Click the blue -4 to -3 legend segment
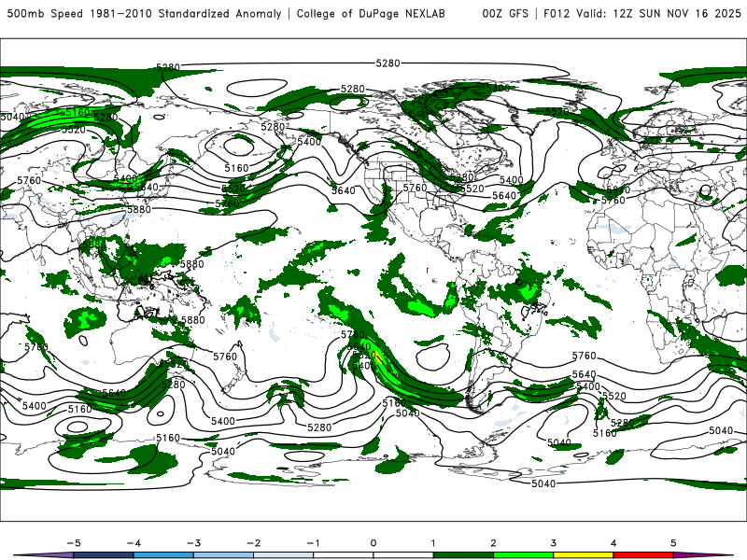The image size is (747, 560). point(163,555)
